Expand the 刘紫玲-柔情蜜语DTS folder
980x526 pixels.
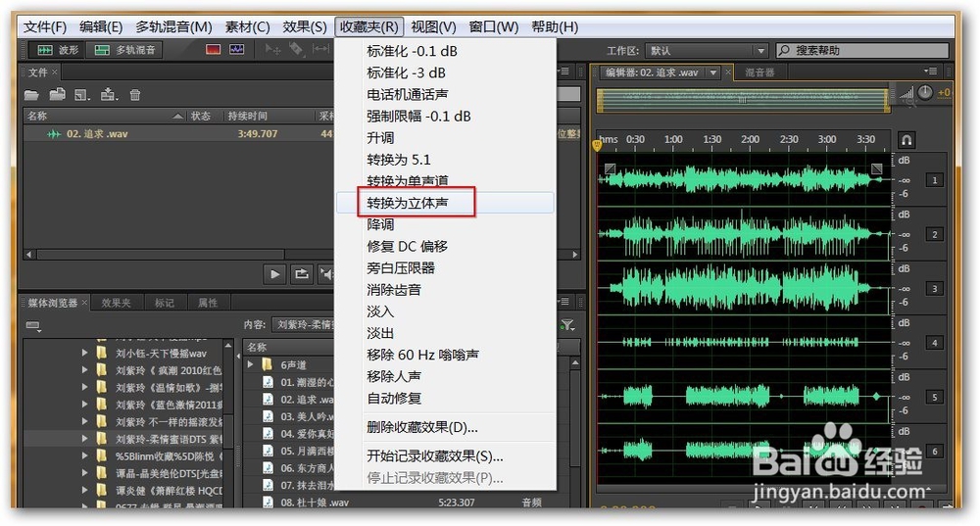(x=84, y=439)
